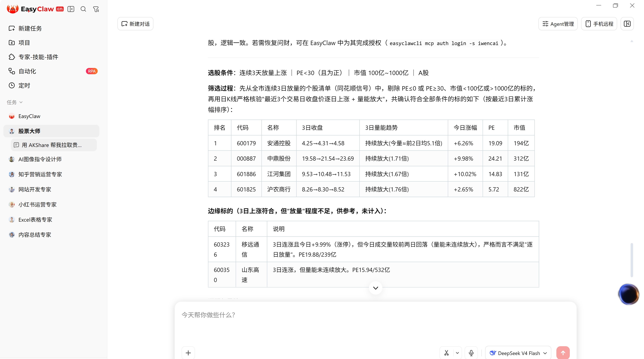The height and width of the screenshot is (359, 644).
Task: Click the cn badge beside logo
Action: point(60,9)
